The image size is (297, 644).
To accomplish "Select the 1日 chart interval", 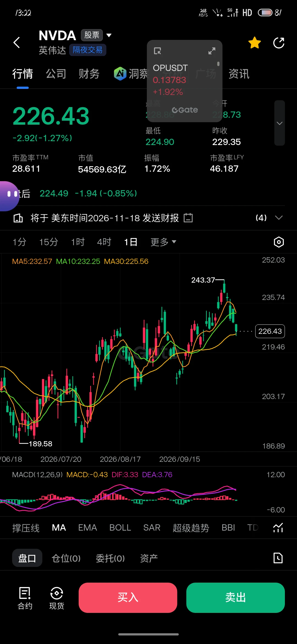I will pyautogui.click(x=131, y=242).
